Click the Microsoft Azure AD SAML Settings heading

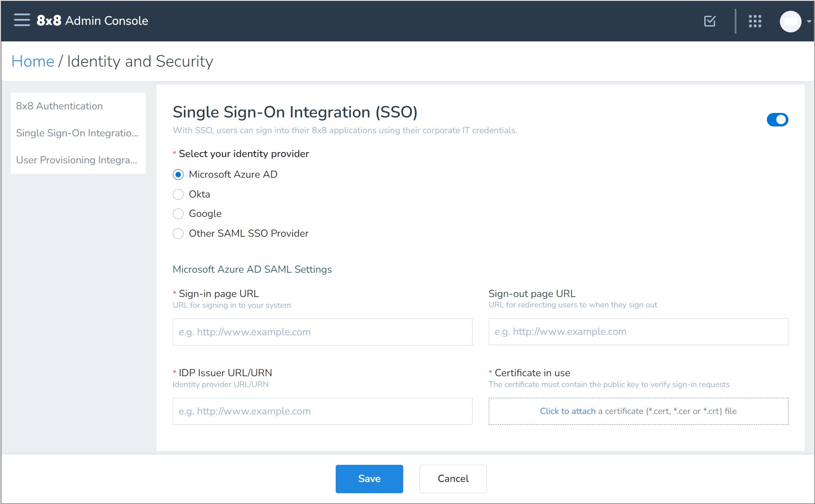tap(252, 270)
